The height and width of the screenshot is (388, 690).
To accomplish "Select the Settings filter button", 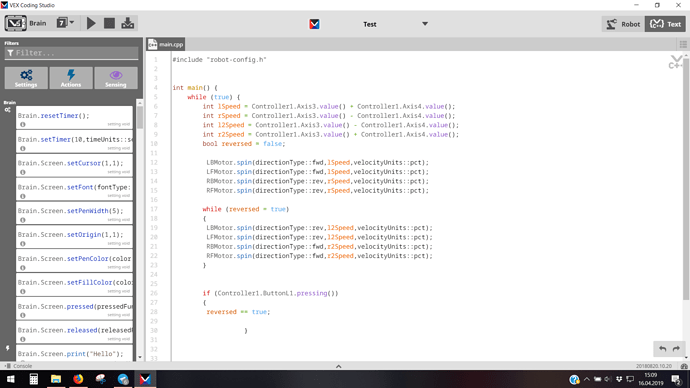I will pyautogui.click(x=26, y=78).
